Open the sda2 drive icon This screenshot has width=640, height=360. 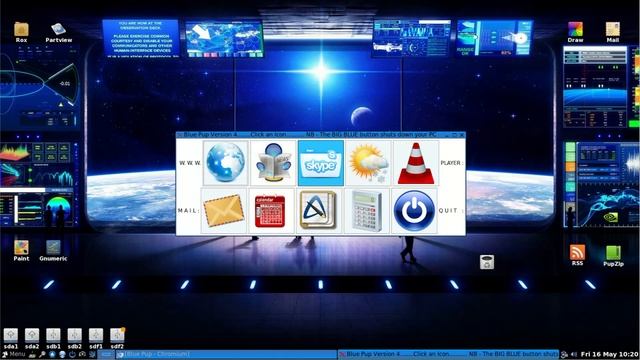32,338
